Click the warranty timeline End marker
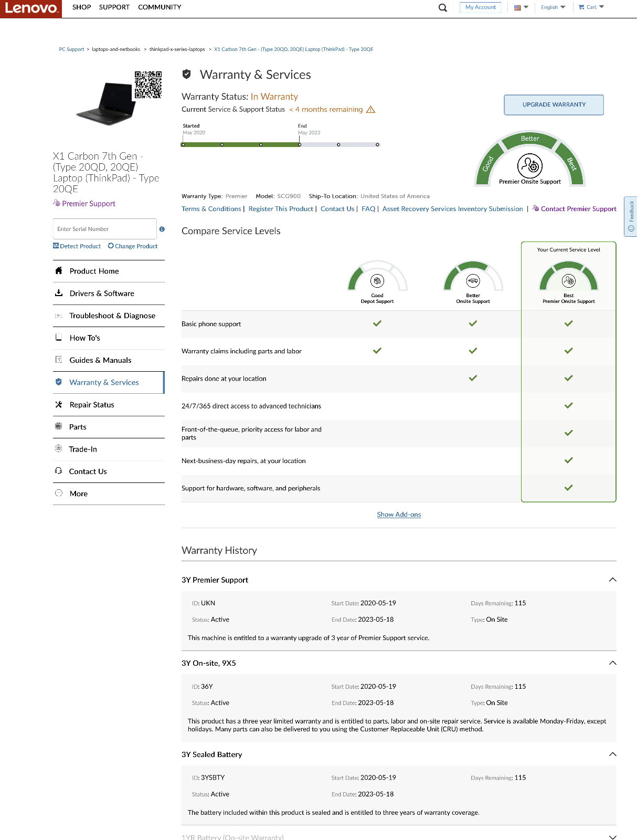The image size is (637, 840). coord(300,144)
